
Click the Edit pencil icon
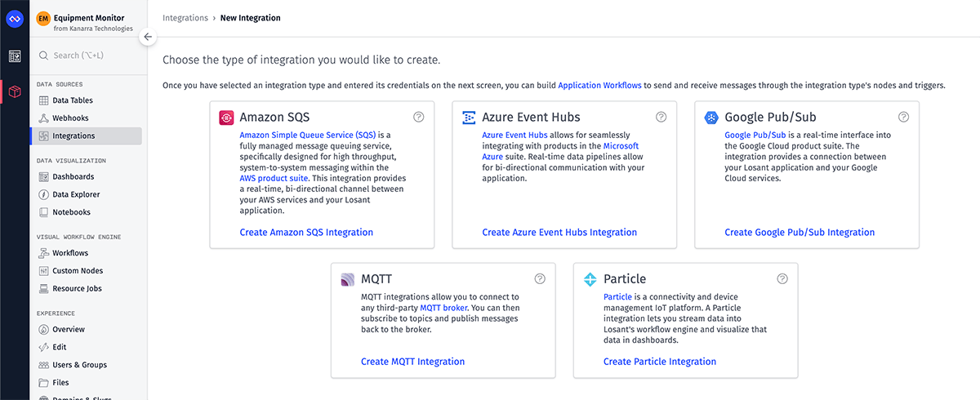(44, 347)
